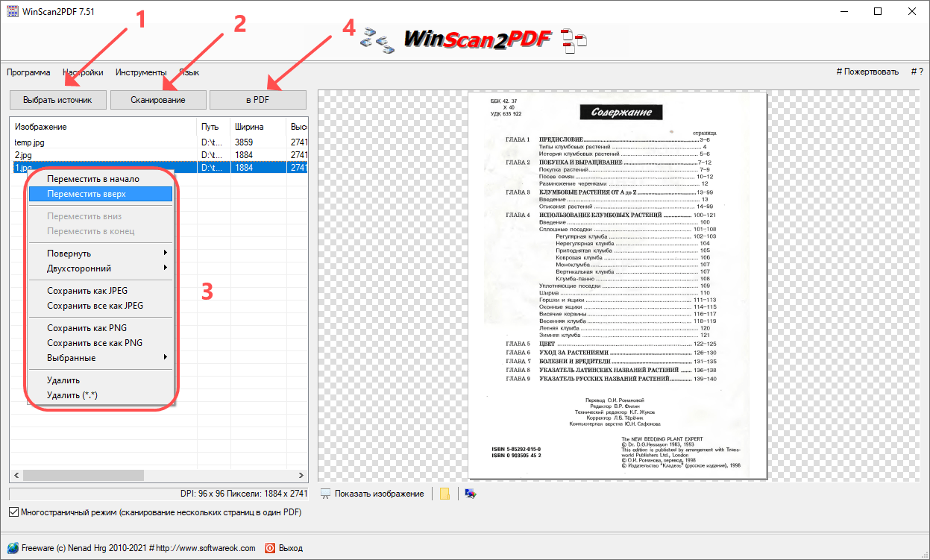
Task: Click width value 3859 of temp.jpg
Action: tap(245, 142)
